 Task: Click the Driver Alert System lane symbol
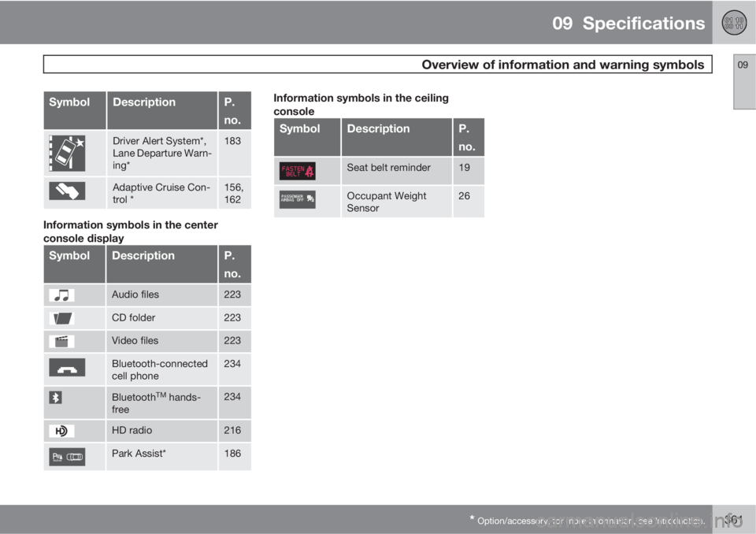(x=67, y=154)
